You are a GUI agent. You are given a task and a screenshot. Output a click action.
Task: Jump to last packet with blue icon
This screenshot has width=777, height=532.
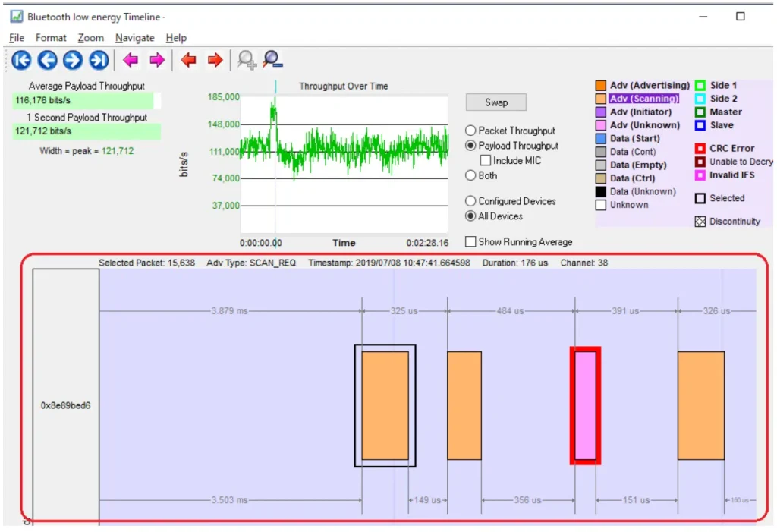coord(99,60)
